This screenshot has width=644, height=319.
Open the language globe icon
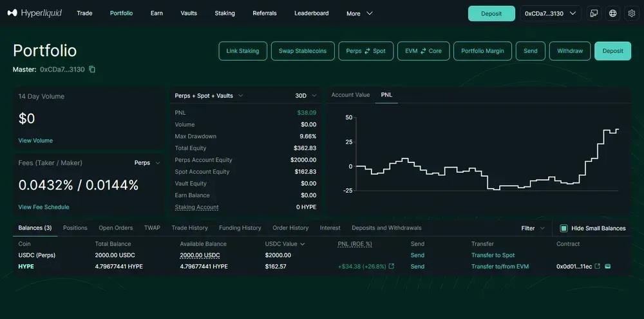coord(613,14)
